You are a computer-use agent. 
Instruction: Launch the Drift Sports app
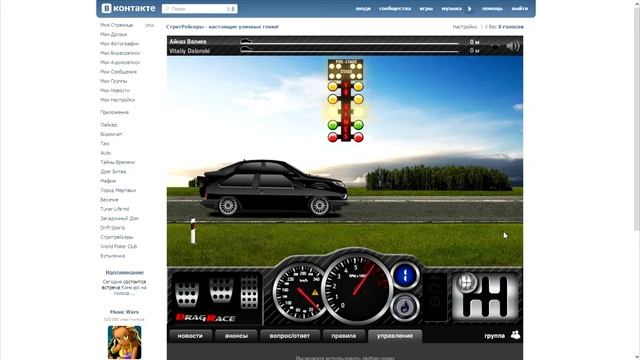point(113,228)
